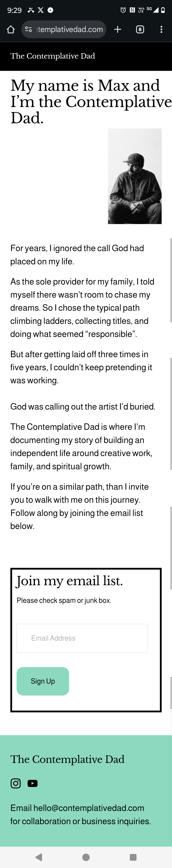The image size is (172, 868).
Task: Tap hello@contemplativedad.com email address
Action: [89, 808]
